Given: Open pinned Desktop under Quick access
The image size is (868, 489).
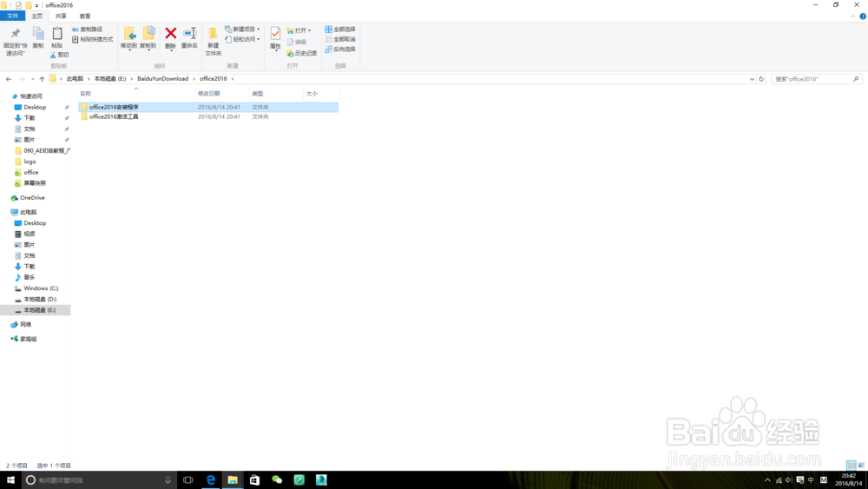Looking at the screenshot, I should [x=35, y=108].
